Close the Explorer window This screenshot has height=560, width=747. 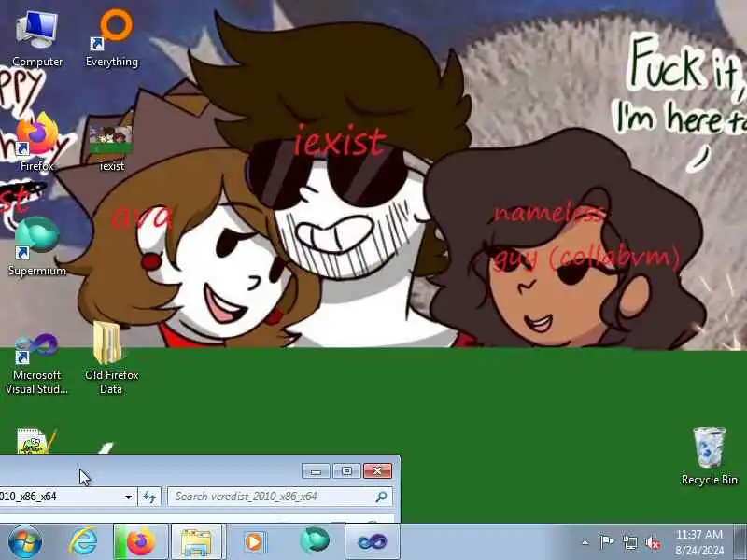pos(377,471)
